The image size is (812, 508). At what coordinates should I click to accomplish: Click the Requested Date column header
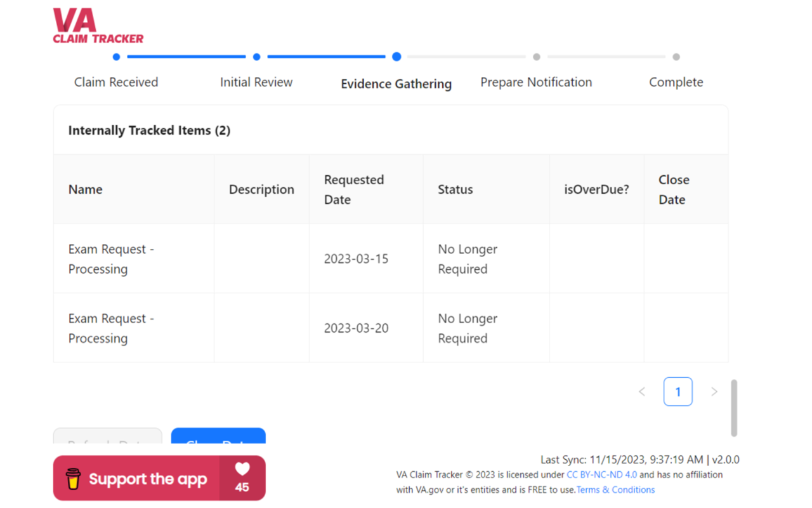[354, 189]
